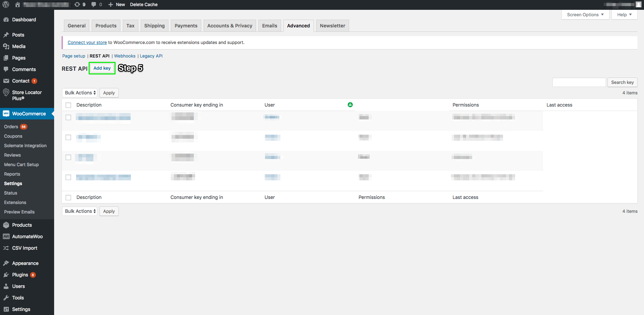The image size is (644, 315).
Task: Click the Tools wrench icon
Action: [6, 298]
